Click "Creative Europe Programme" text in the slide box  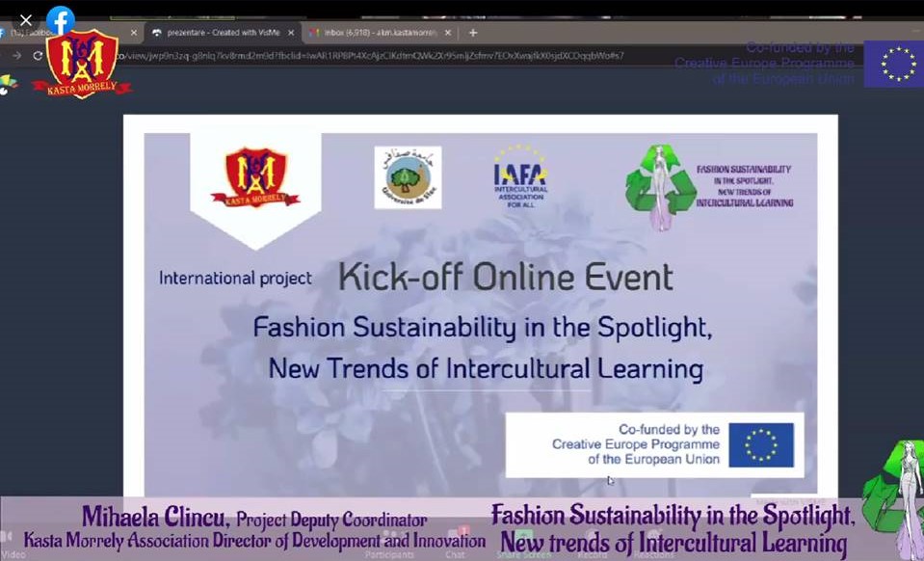pos(636,444)
